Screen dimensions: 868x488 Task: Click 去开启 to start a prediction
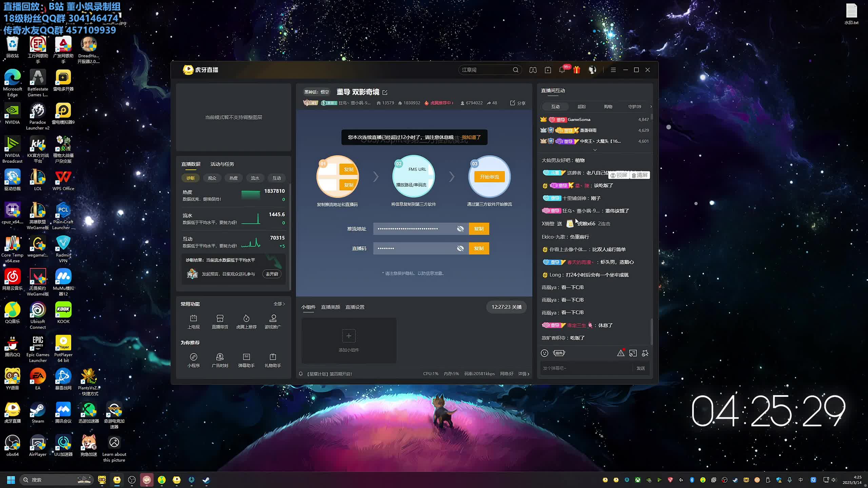click(x=272, y=274)
